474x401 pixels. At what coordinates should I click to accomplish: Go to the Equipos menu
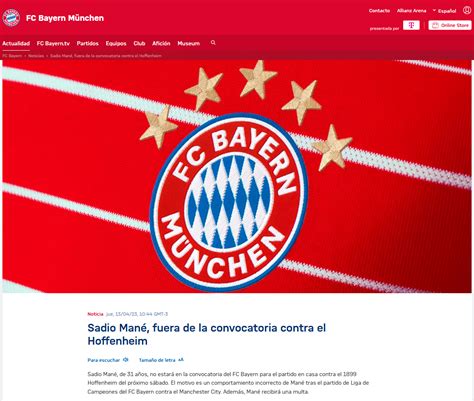click(x=116, y=43)
